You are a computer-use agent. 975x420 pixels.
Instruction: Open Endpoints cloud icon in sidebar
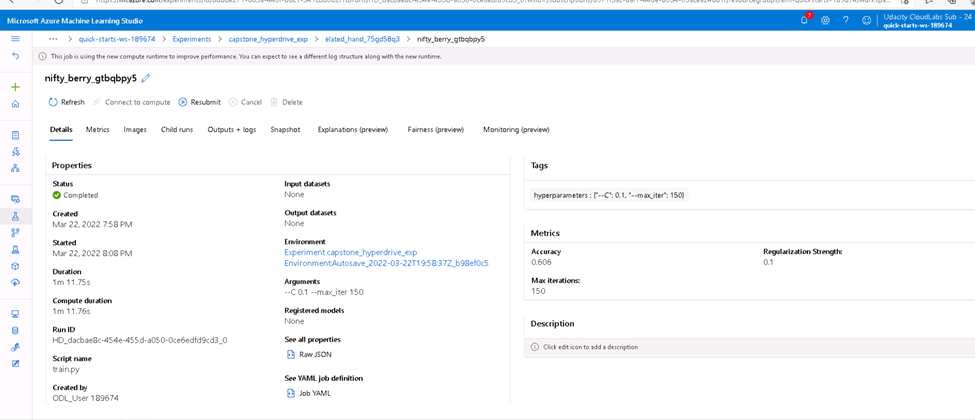click(16, 282)
